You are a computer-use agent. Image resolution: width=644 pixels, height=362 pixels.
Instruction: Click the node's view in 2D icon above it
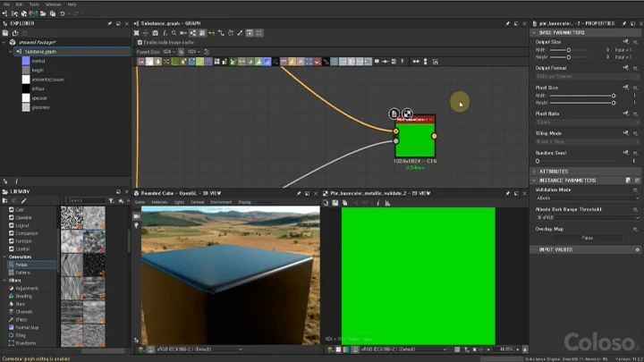tap(407, 114)
